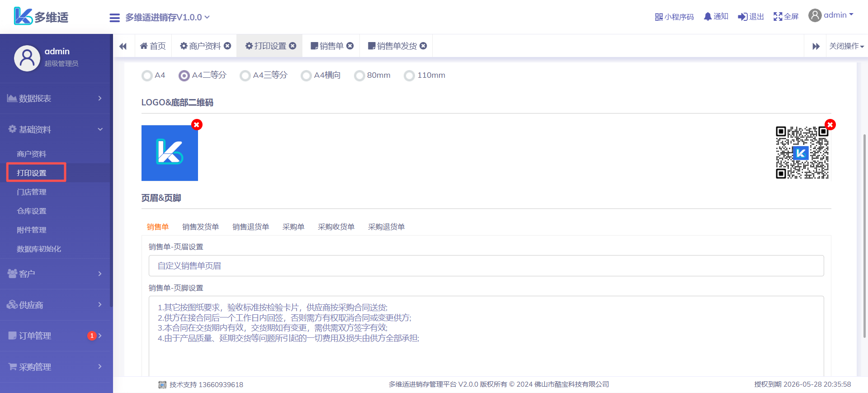The image size is (868, 393).
Task: Click the hamburger menu icon in header
Action: 114,18
